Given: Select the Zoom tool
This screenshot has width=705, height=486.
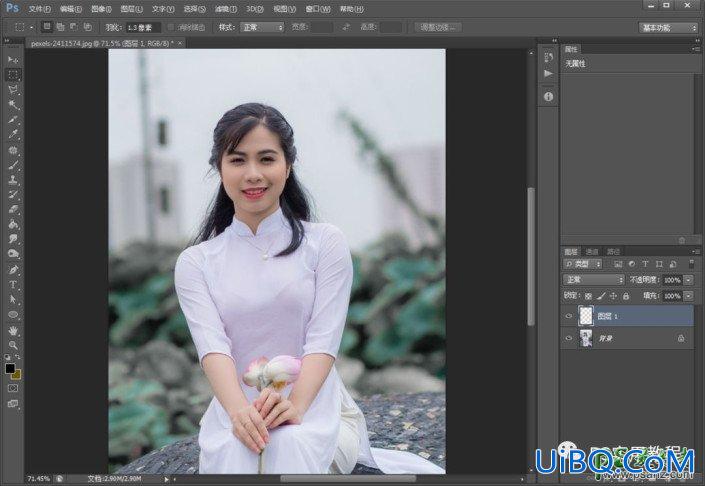Looking at the screenshot, I should point(13,345).
